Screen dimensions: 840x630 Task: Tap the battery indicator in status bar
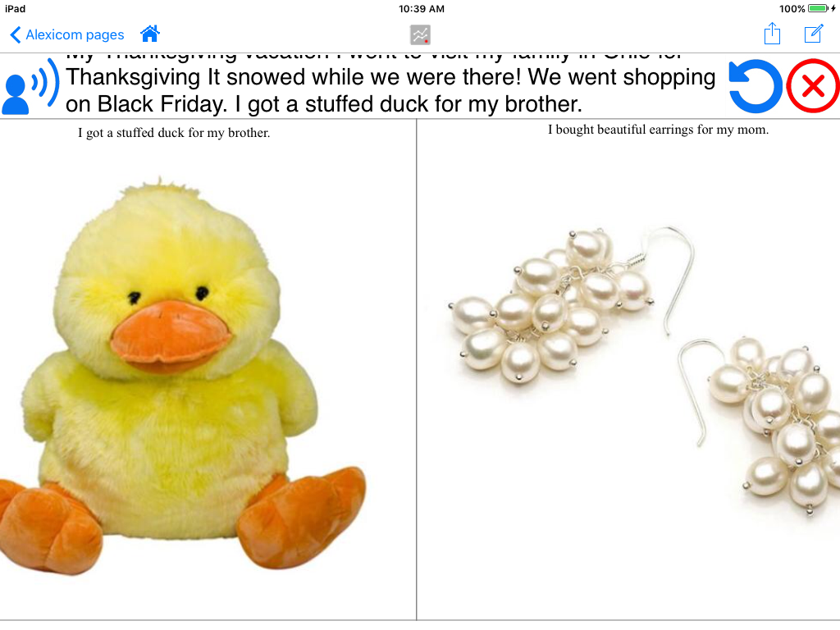819,8
